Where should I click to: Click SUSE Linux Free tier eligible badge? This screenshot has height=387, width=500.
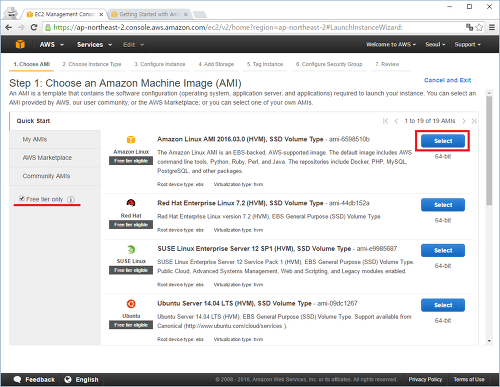pos(131,270)
